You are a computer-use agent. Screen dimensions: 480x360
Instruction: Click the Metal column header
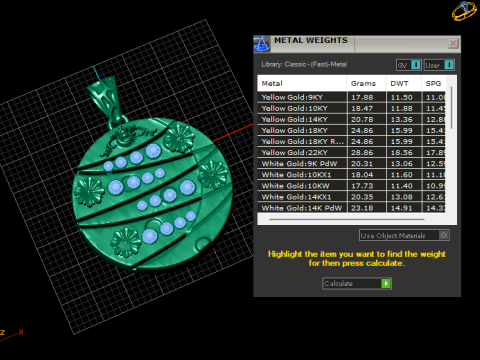(x=302, y=83)
